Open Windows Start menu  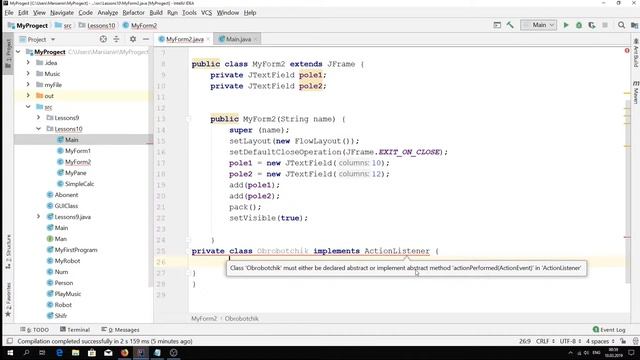[x=10, y=353]
